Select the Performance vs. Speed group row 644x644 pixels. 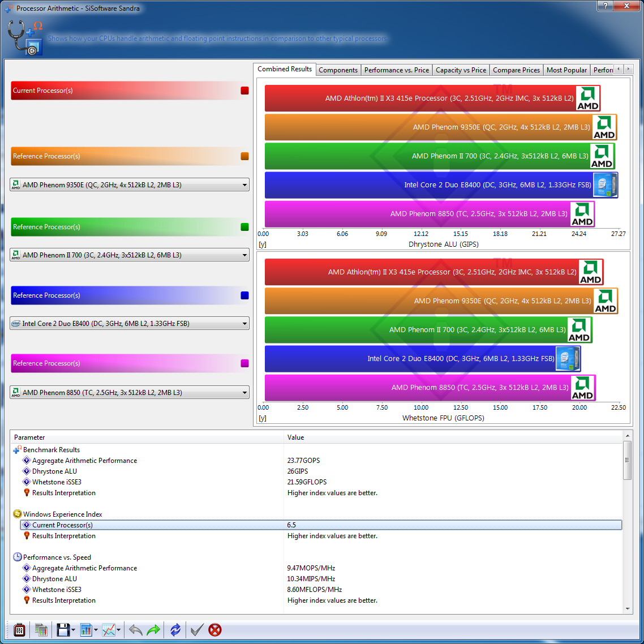[57, 557]
